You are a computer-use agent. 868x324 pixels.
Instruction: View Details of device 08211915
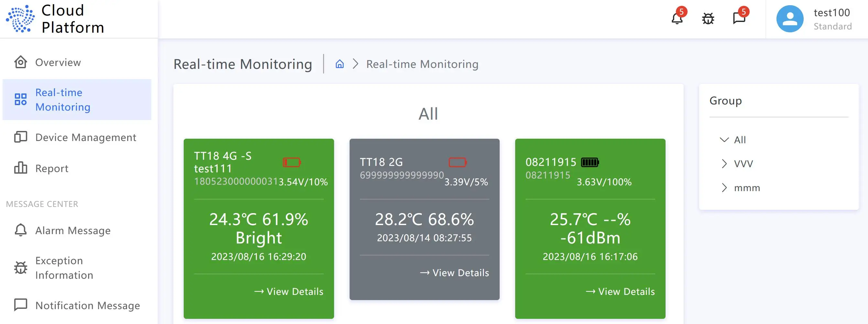620,291
